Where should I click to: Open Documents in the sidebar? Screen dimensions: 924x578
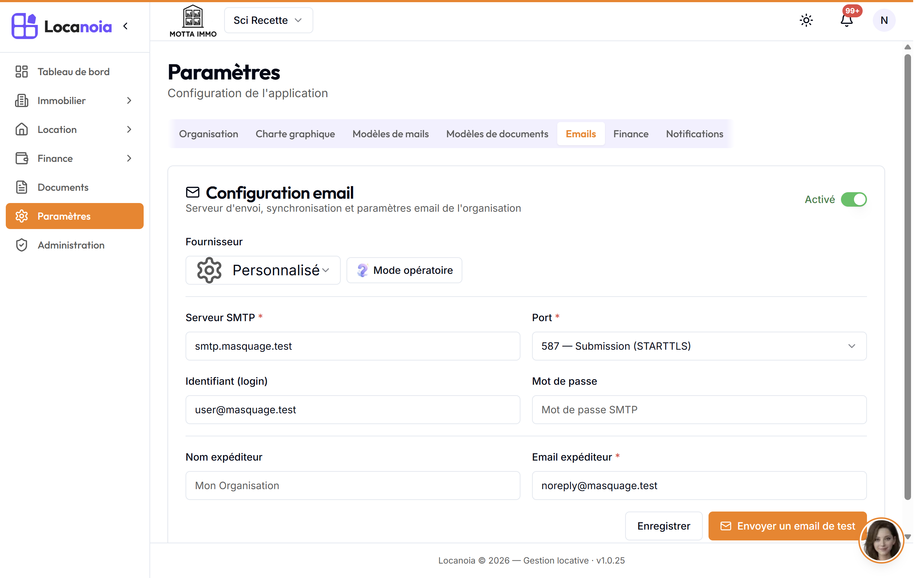tap(75, 187)
